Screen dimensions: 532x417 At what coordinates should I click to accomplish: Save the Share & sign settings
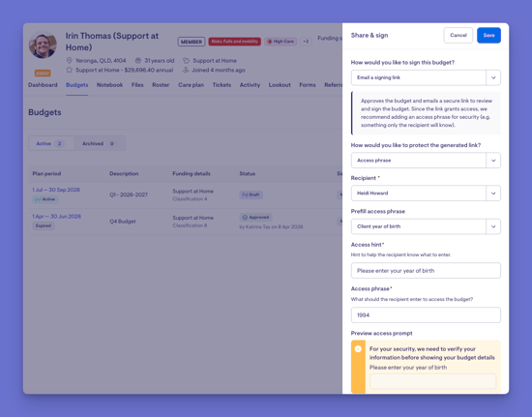[488, 35]
